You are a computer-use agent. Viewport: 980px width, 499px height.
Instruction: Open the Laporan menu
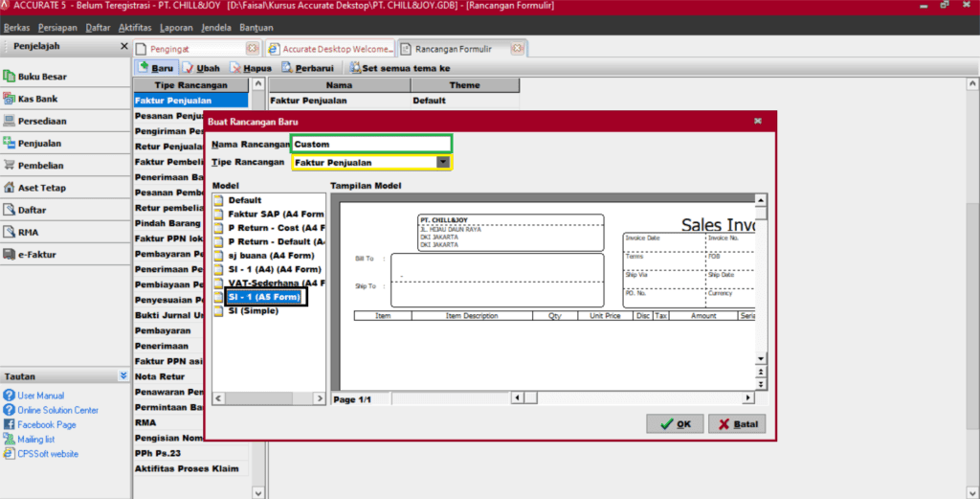(176, 28)
